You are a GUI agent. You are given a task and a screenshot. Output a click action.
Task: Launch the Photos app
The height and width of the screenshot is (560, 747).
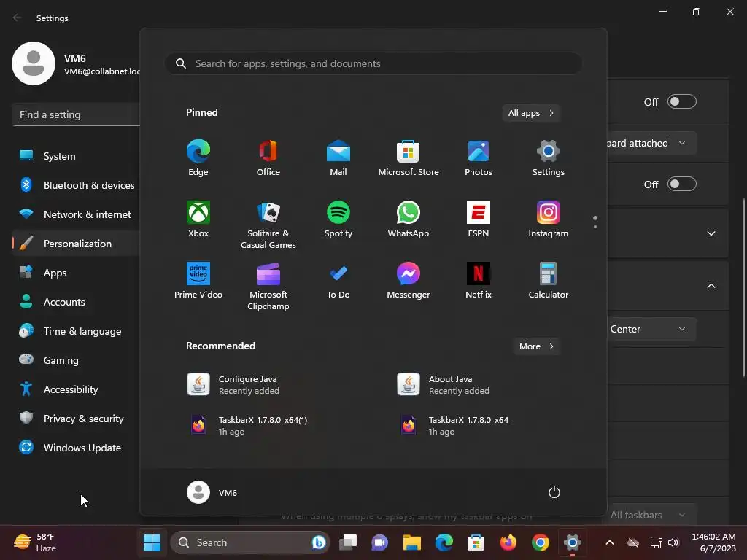(479, 158)
